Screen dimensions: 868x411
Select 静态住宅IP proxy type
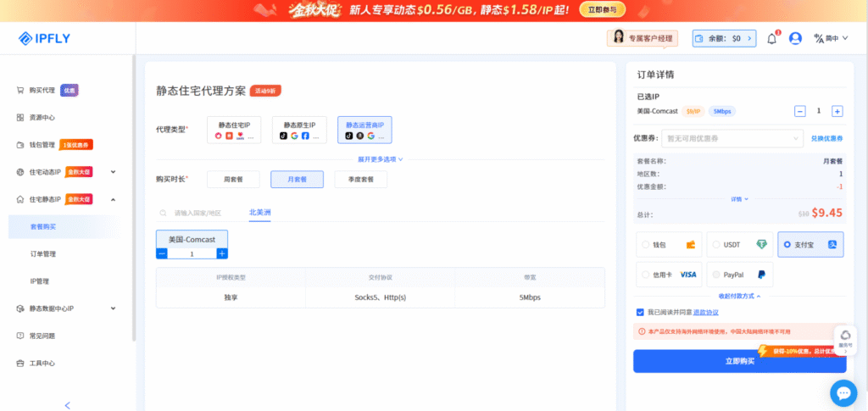234,130
